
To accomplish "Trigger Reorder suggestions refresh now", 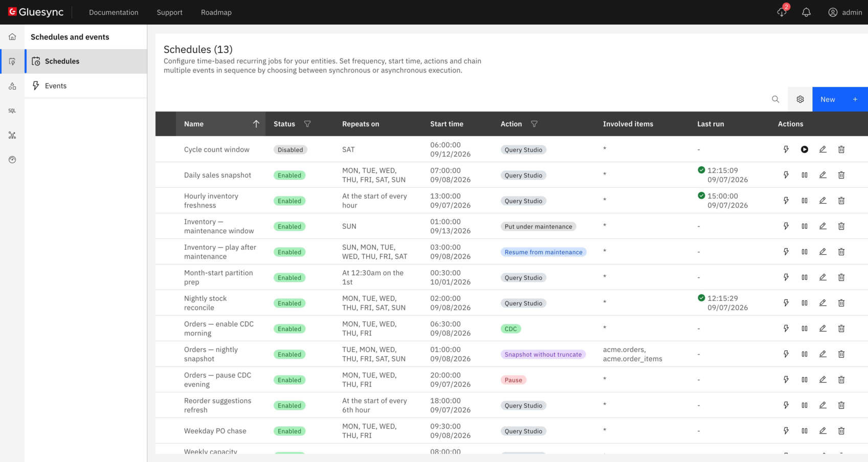I will click(x=786, y=405).
